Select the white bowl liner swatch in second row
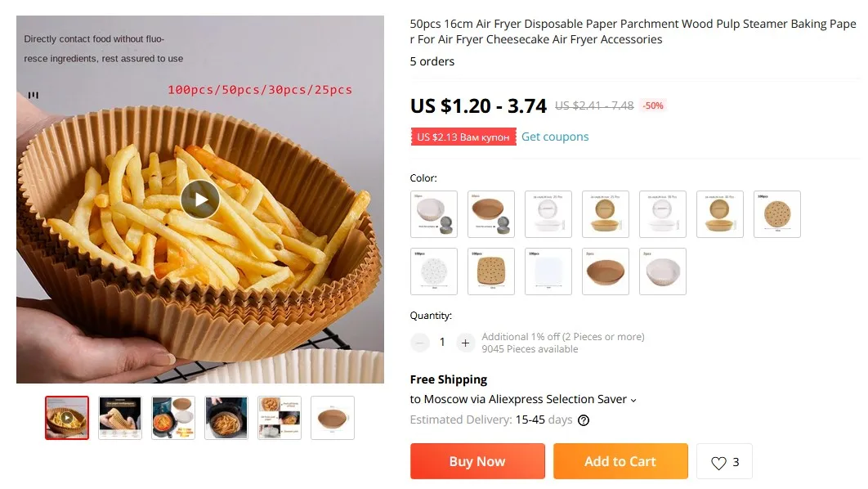The width and height of the screenshot is (868, 489). coord(663,271)
